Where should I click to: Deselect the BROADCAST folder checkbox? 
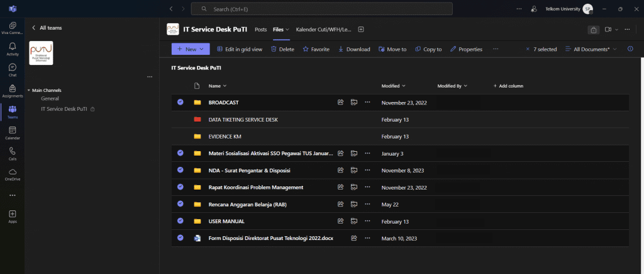(180, 102)
